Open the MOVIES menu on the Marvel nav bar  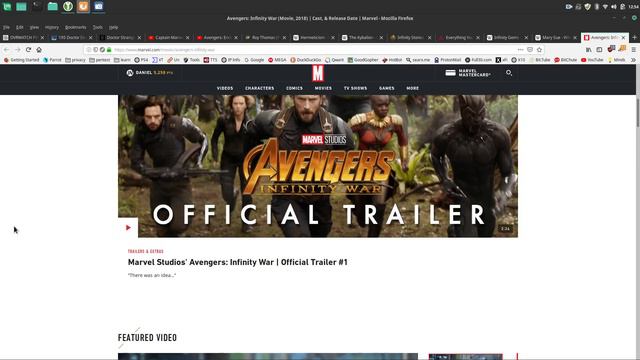(x=323, y=88)
